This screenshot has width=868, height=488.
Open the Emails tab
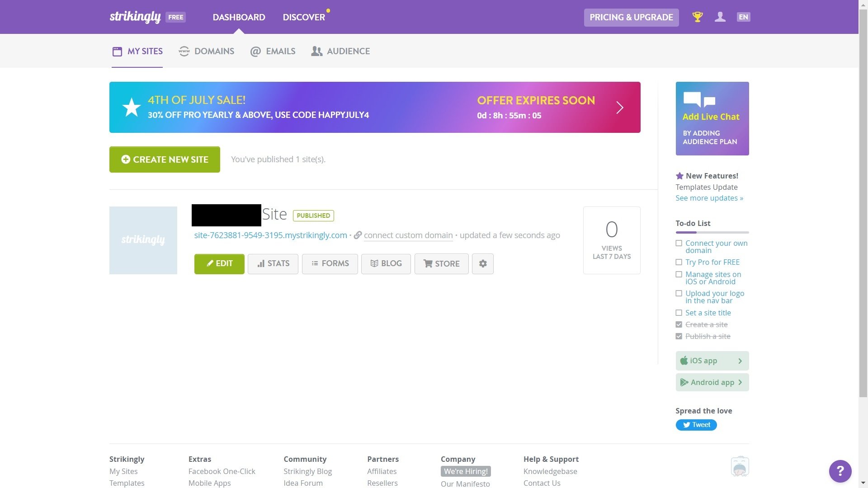[273, 51]
